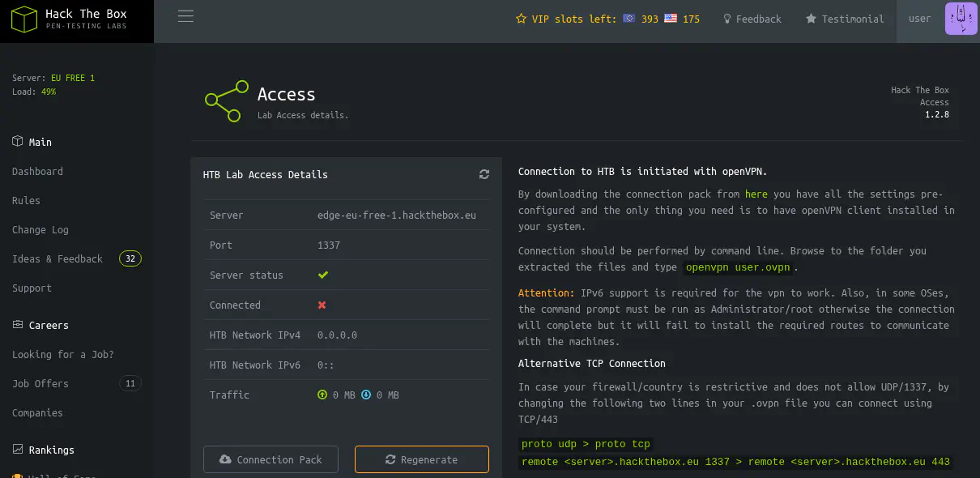
Task: Click the 'here' connection pack link
Action: [x=756, y=194]
